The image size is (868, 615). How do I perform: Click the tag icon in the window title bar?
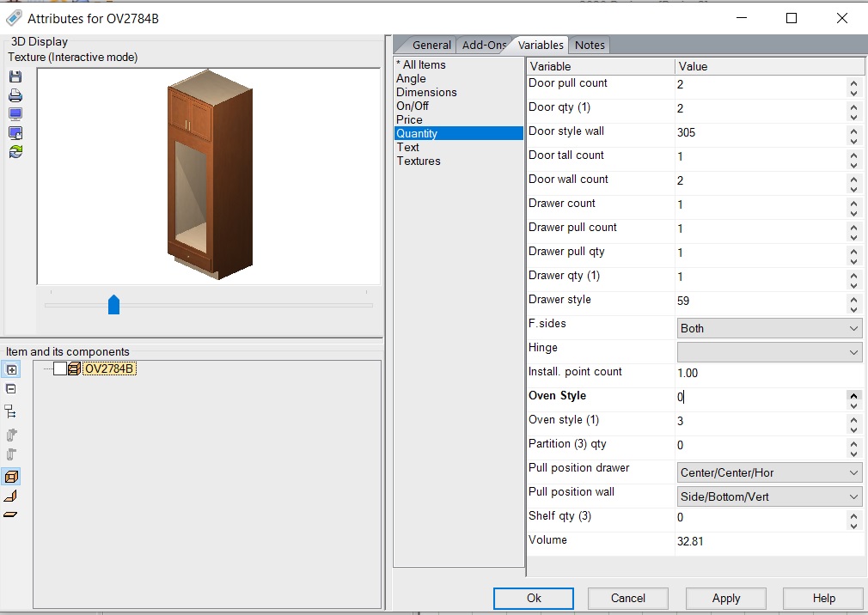(x=14, y=18)
